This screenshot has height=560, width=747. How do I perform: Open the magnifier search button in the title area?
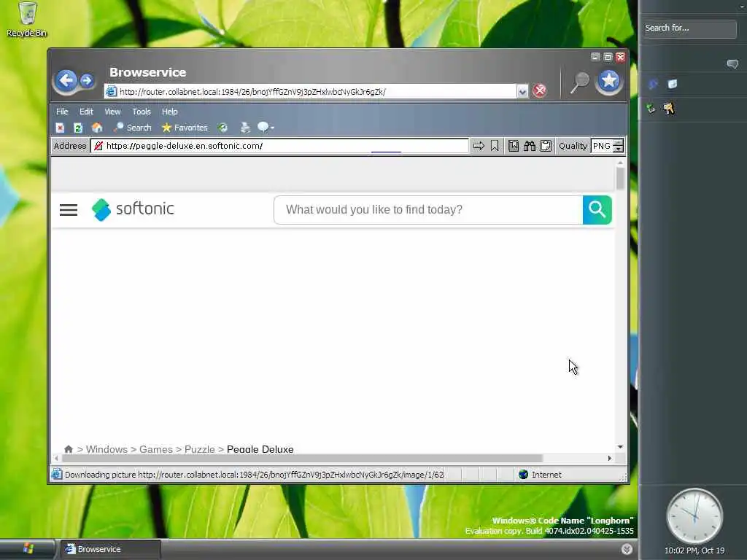(579, 82)
